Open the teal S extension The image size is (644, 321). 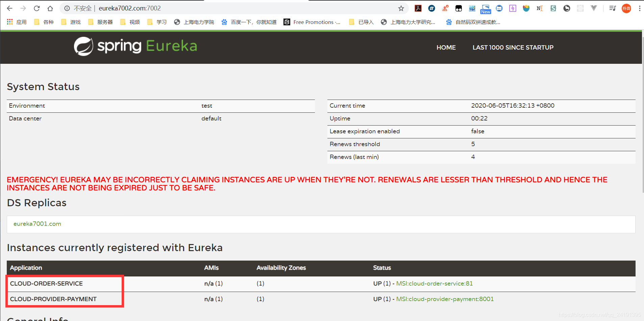(553, 8)
